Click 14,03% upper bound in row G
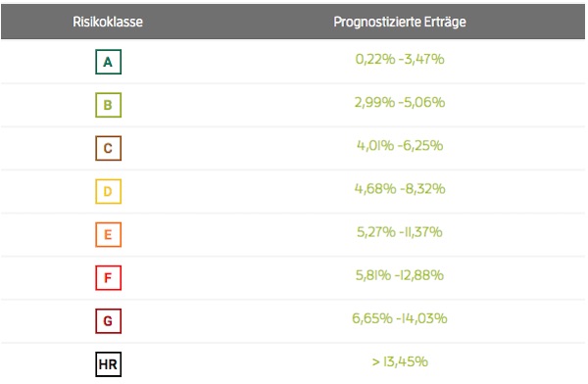 coord(421,318)
